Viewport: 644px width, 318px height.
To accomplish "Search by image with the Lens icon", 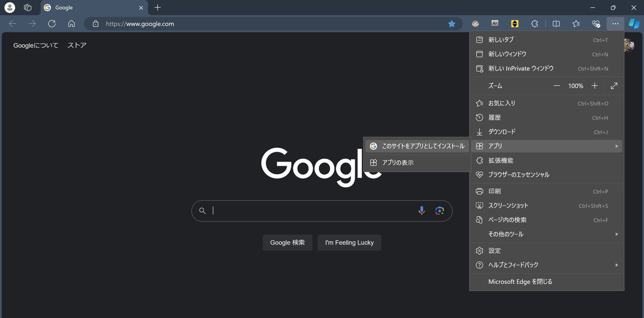I will coord(440,211).
